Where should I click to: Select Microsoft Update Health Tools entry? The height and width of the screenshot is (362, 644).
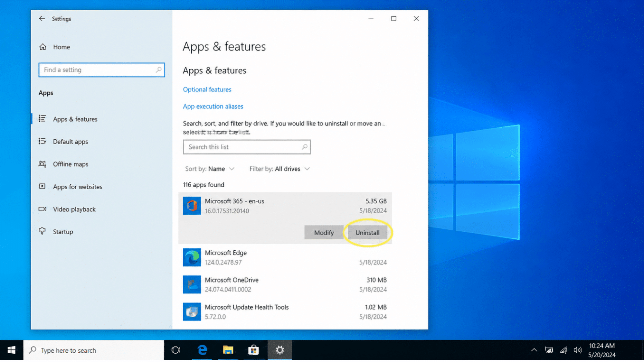(x=285, y=312)
